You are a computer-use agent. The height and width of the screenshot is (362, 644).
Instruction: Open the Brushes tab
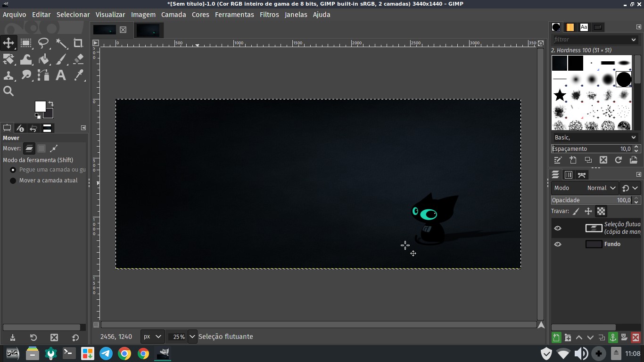[556, 27]
